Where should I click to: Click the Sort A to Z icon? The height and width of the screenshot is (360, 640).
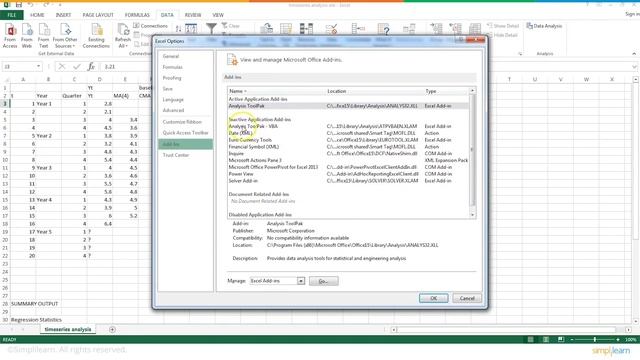pos(178,29)
